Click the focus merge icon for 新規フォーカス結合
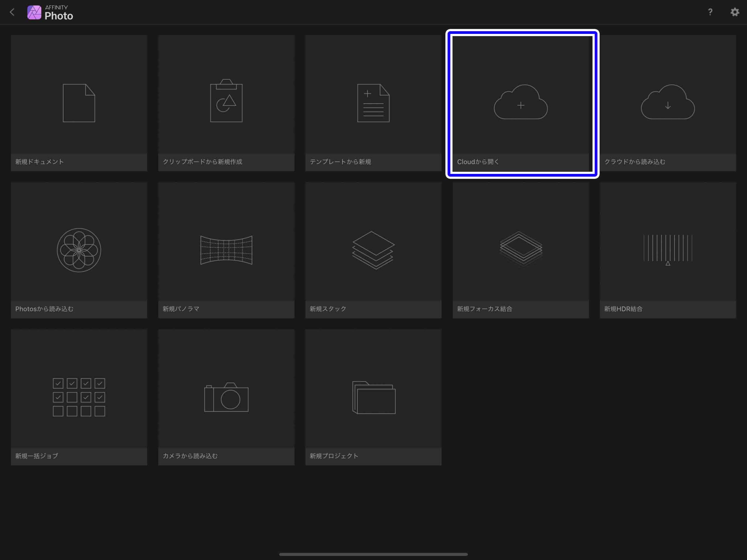Screen dimensions: 747x560 point(521,249)
